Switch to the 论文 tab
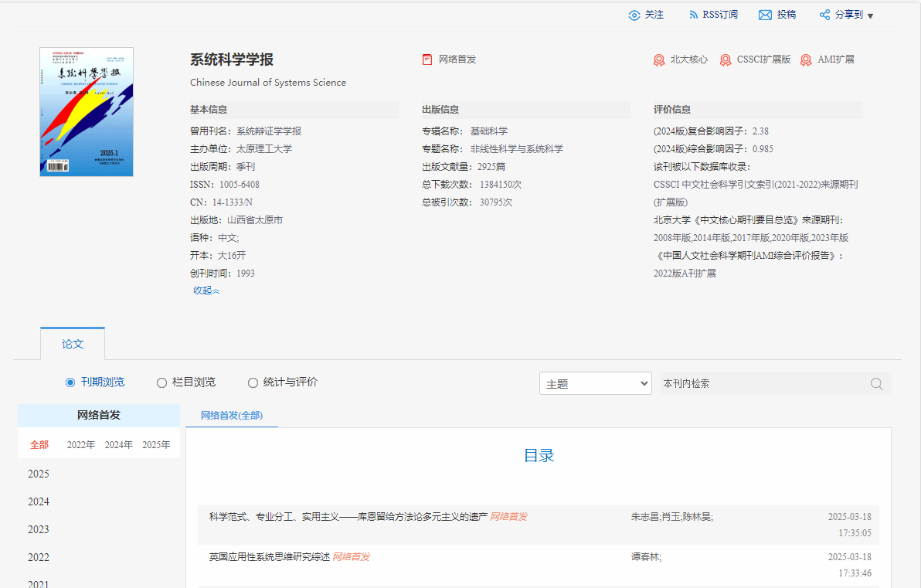Viewport: 921px width, 588px height. point(73,344)
